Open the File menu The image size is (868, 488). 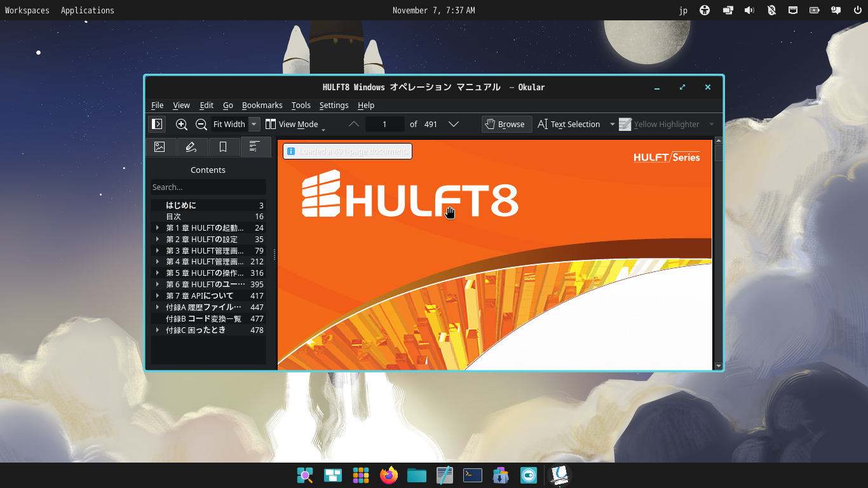(158, 105)
